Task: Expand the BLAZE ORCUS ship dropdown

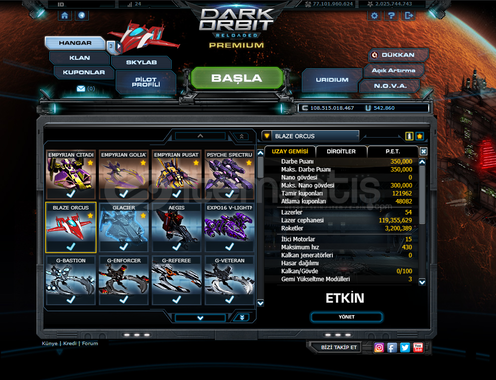Action: pos(267,136)
